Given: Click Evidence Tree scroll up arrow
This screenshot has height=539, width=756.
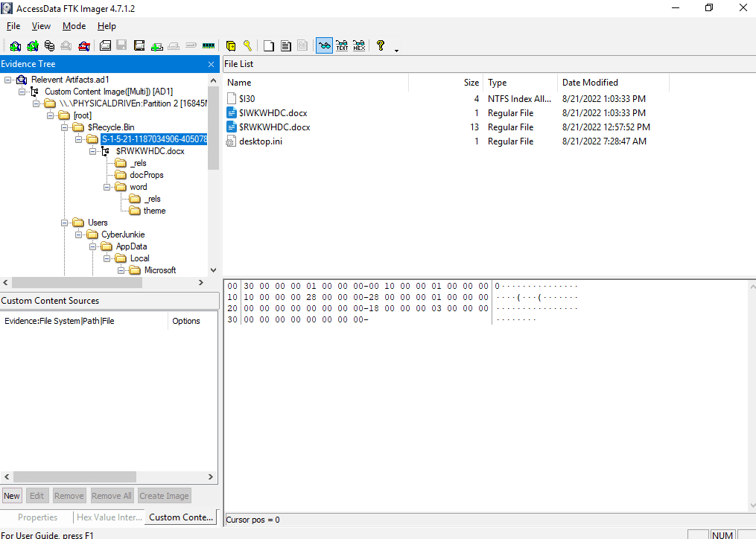Looking at the screenshot, I should coord(214,80).
